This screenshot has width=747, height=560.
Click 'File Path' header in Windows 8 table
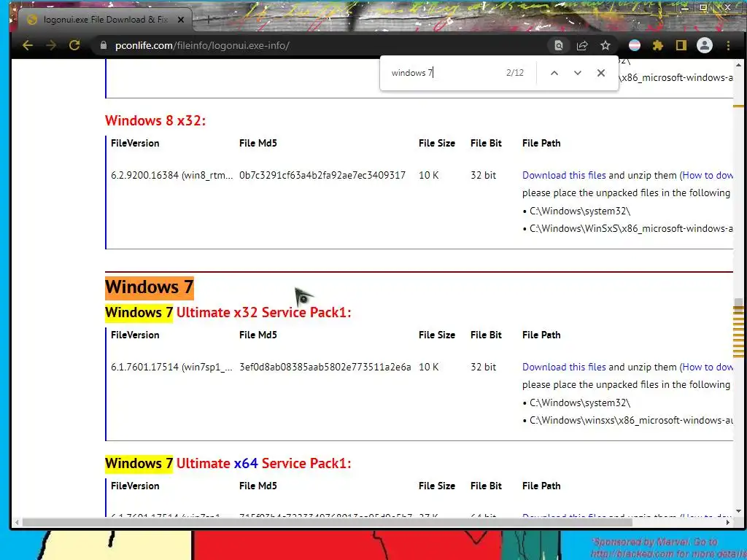click(x=541, y=144)
